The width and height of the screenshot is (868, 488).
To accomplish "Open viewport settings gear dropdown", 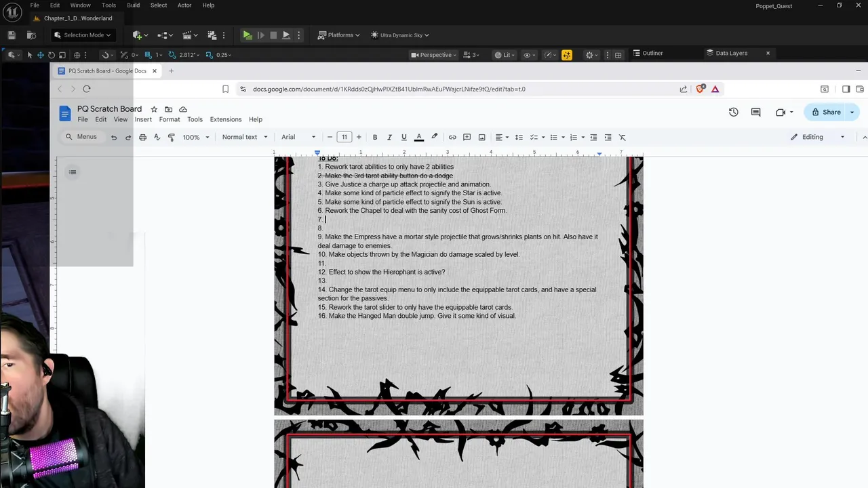I will (592, 55).
